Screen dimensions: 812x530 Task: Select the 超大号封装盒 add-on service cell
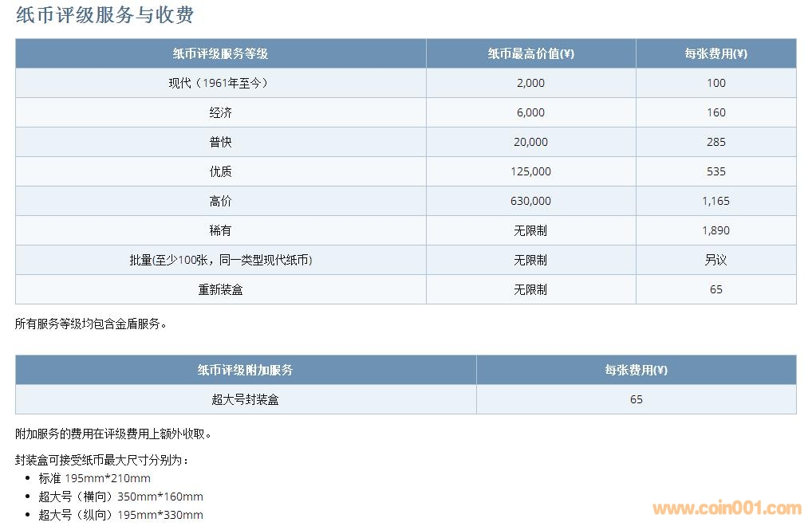[245, 399]
